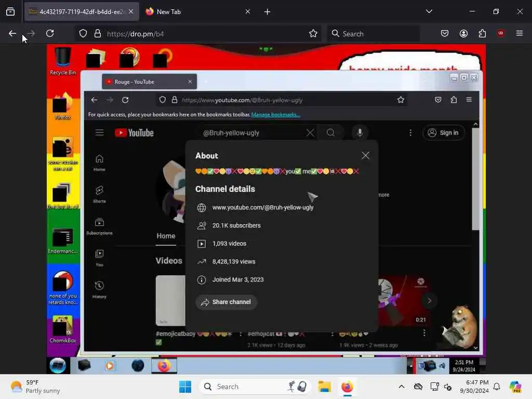Open video thumbnail with 0:21 duration
Screen dimensions: 532x399
click(x=404, y=301)
